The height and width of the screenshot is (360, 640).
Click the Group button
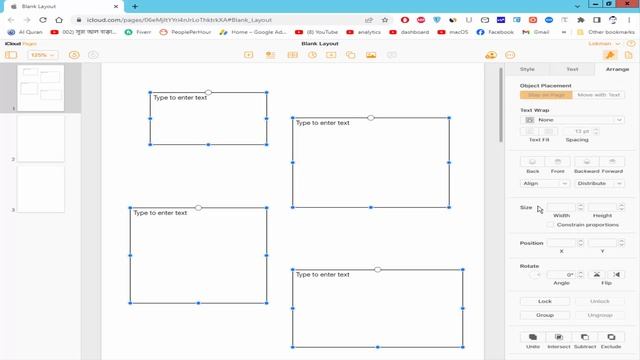point(544,315)
